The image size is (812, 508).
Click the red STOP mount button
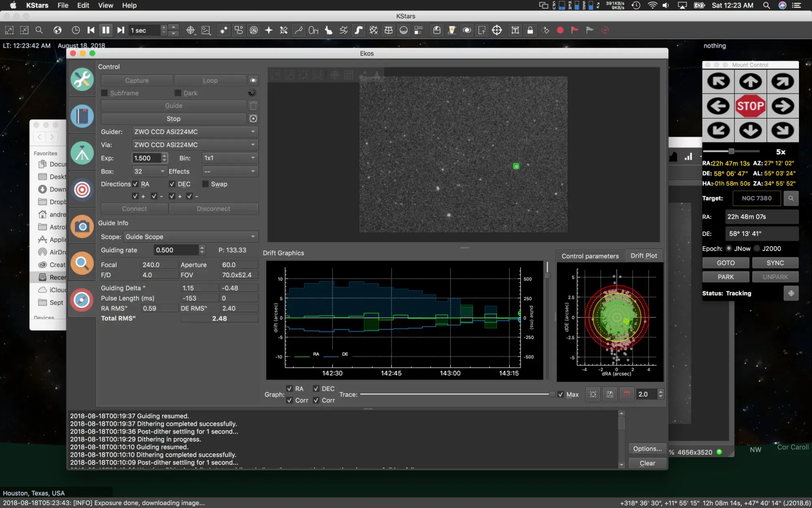pyautogui.click(x=750, y=106)
